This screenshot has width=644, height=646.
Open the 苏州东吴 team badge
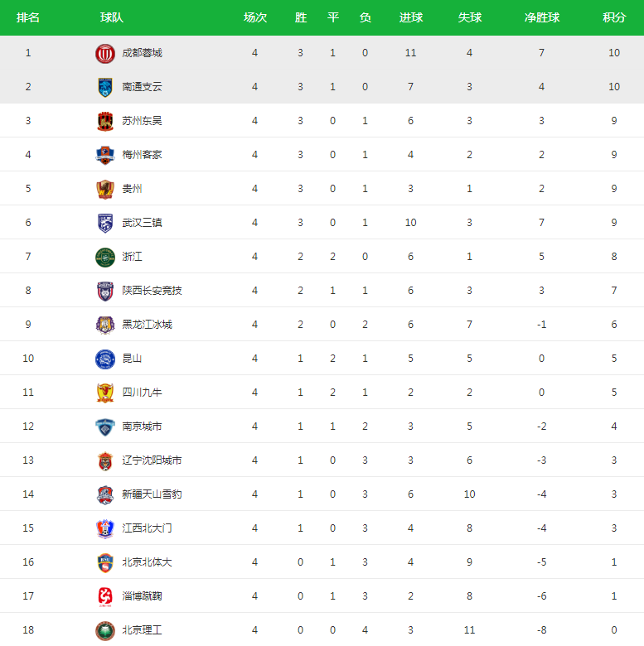coord(105,121)
